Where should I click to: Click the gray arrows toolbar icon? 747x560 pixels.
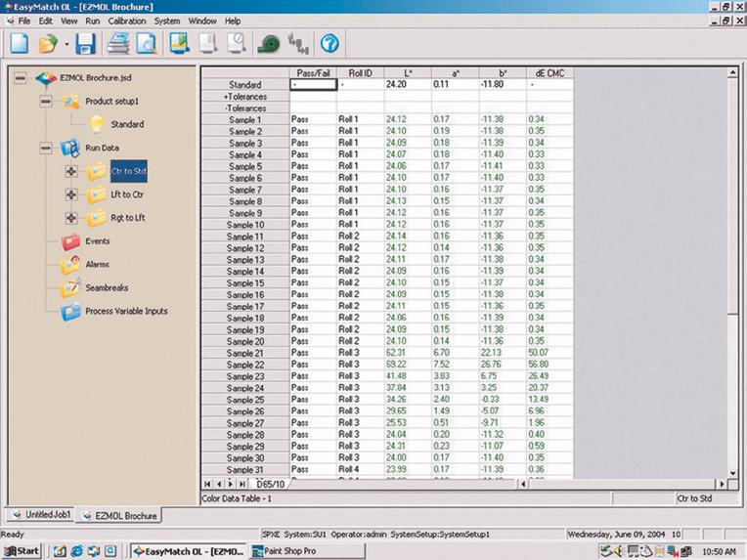tap(298, 44)
